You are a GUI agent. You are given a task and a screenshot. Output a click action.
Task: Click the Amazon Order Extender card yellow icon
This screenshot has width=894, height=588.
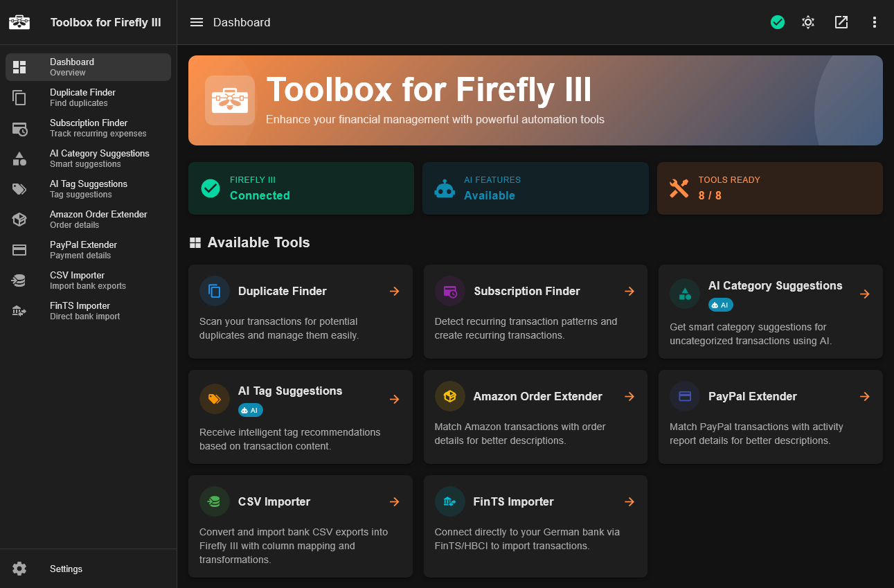[x=450, y=396]
